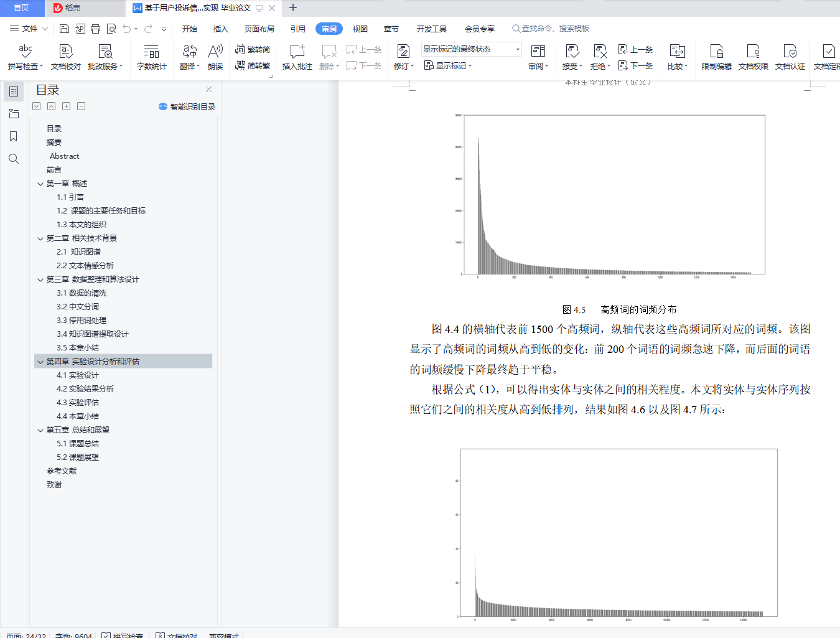Click the 查找命令、搜索模板 search field
Viewport: 840px width, 638px height.
[x=551, y=29]
